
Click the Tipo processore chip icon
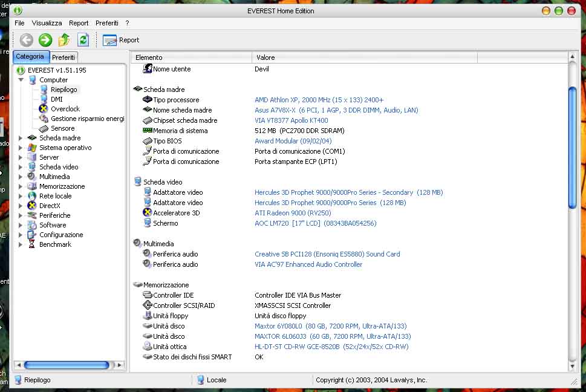[147, 99]
